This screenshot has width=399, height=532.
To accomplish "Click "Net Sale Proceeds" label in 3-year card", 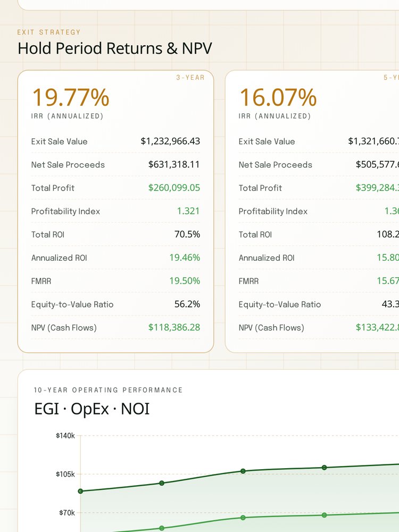I will (68, 165).
